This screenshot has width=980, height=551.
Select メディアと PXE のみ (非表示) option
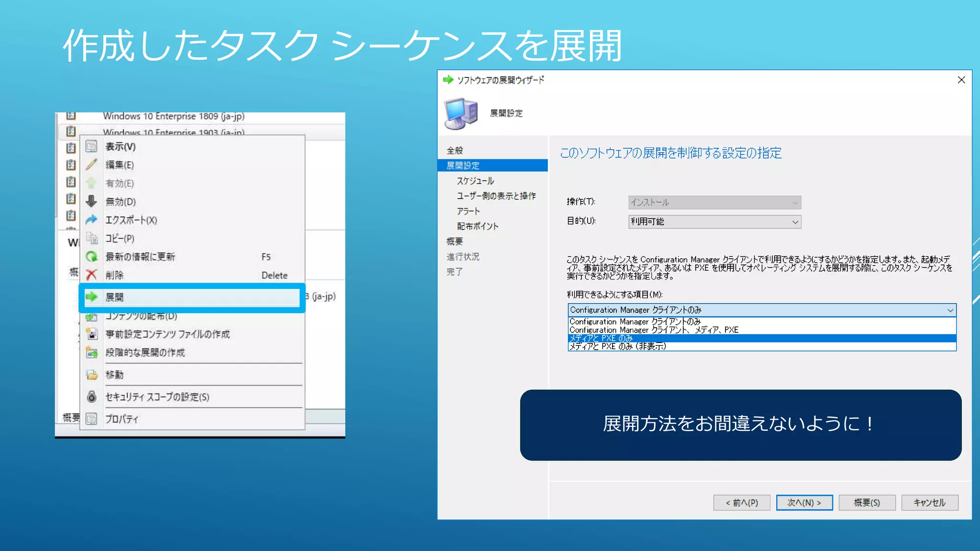762,346
